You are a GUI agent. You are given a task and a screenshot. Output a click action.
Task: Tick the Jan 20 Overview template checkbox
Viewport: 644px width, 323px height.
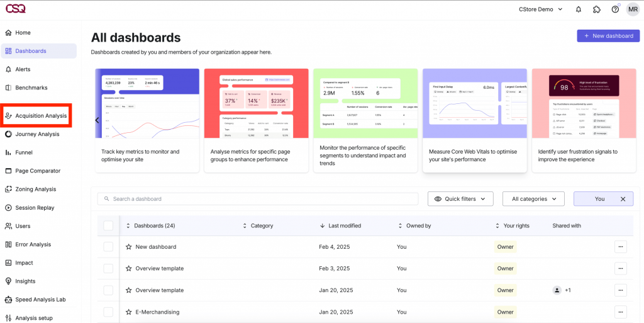pyautogui.click(x=108, y=290)
